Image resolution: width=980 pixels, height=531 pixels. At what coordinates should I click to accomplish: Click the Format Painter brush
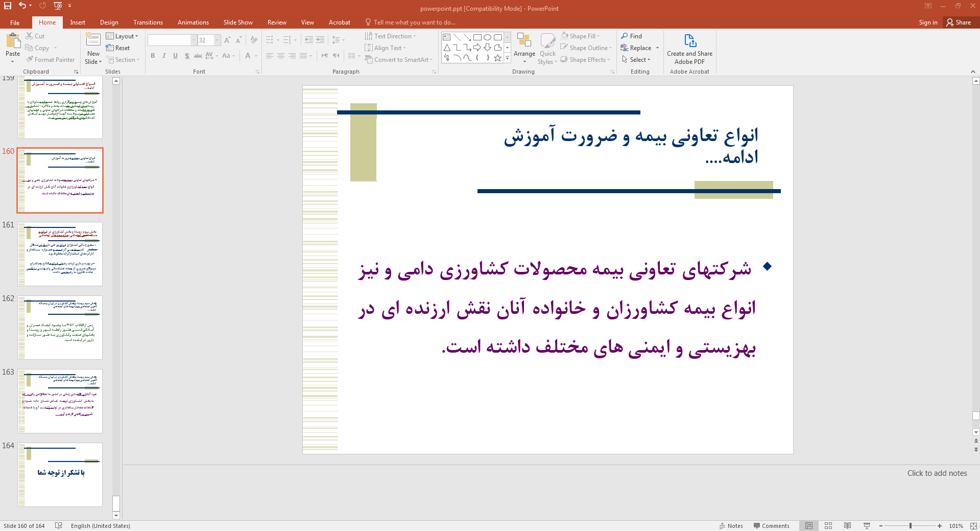coord(51,60)
